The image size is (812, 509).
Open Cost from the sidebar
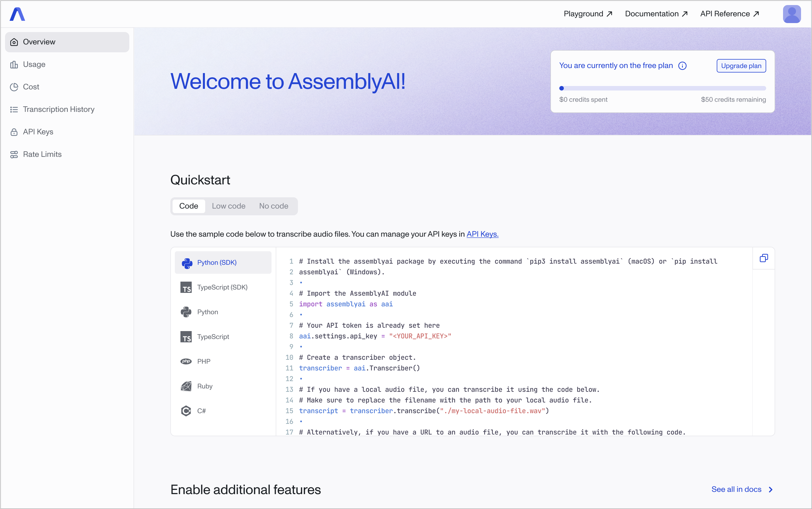click(31, 87)
